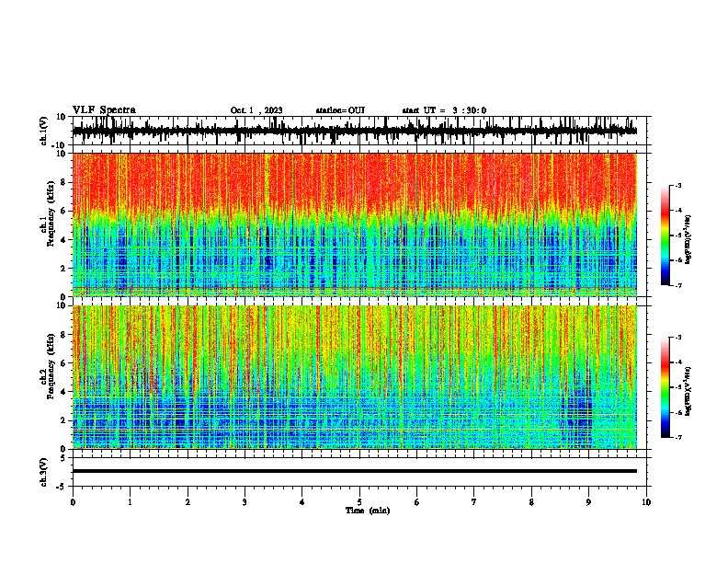Click the 4 minute tick label on time axis

[x=302, y=502]
